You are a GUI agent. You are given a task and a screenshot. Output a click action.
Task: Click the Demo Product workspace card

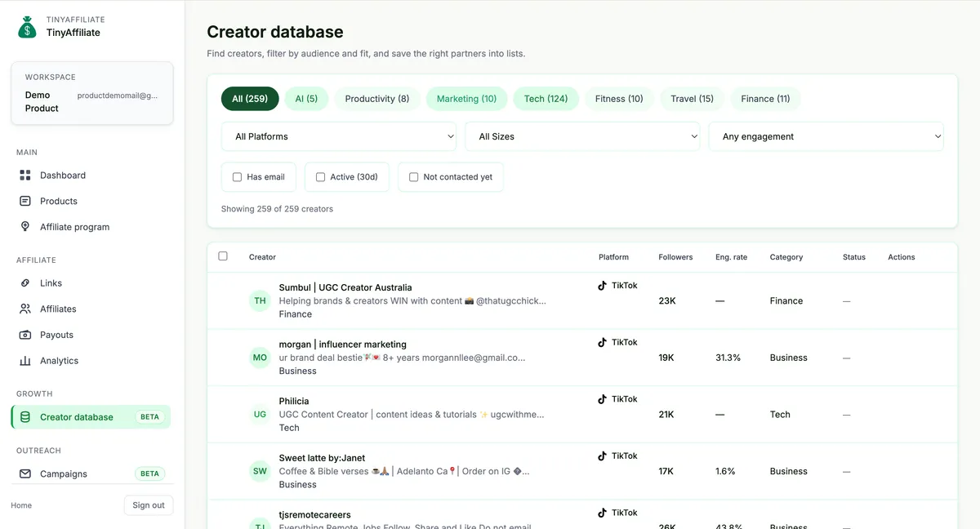click(92, 93)
